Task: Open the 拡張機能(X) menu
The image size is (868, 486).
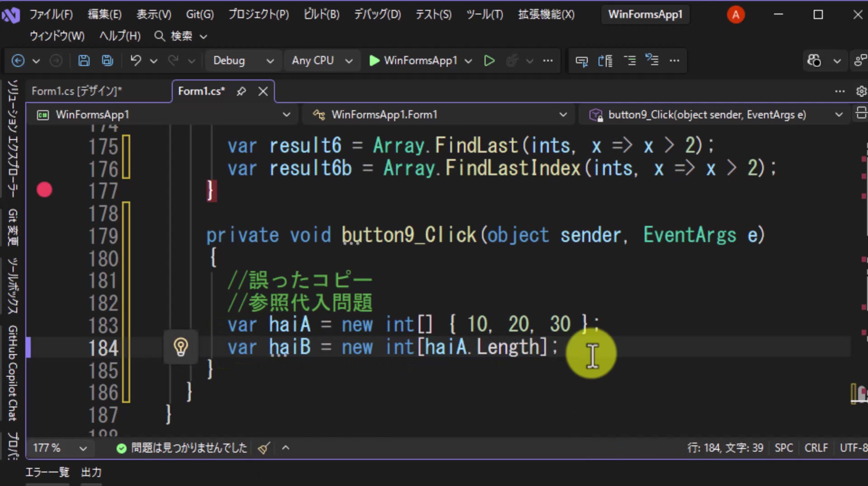Action: tap(546, 14)
